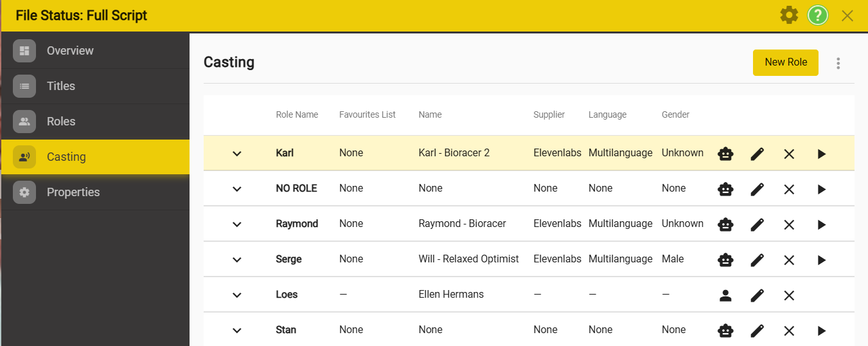Click the Serge role name
The height and width of the screenshot is (346, 868).
point(288,259)
